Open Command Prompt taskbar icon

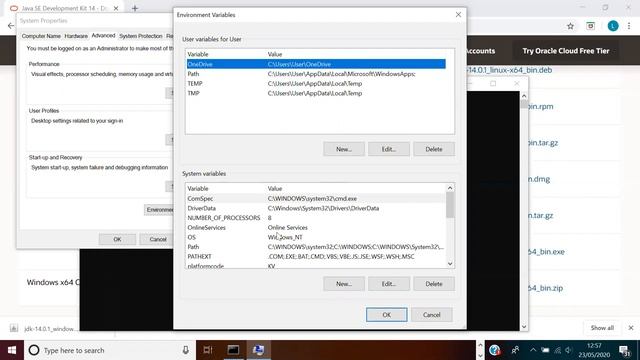[x=233, y=350]
